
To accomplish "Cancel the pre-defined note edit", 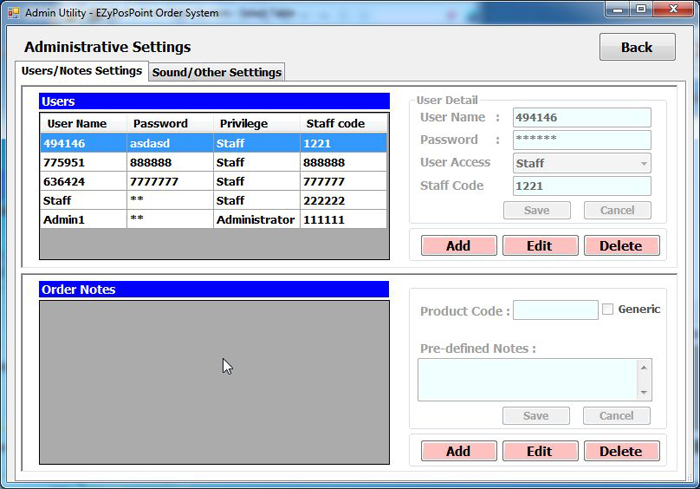I will coord(617,416).
